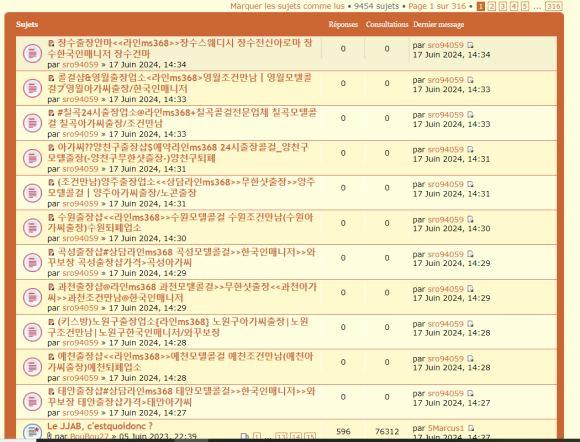Open last-message icon in the first 14:29 row
Image resolution: width=580 pixels, height=442 pixels.
pyautogui.click(x=470, y=254)
